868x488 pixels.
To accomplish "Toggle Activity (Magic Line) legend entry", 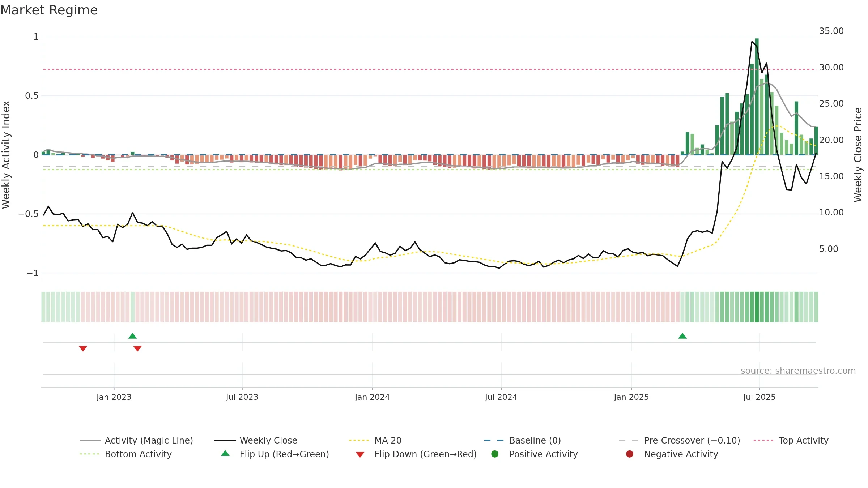I will pos(136,440).
